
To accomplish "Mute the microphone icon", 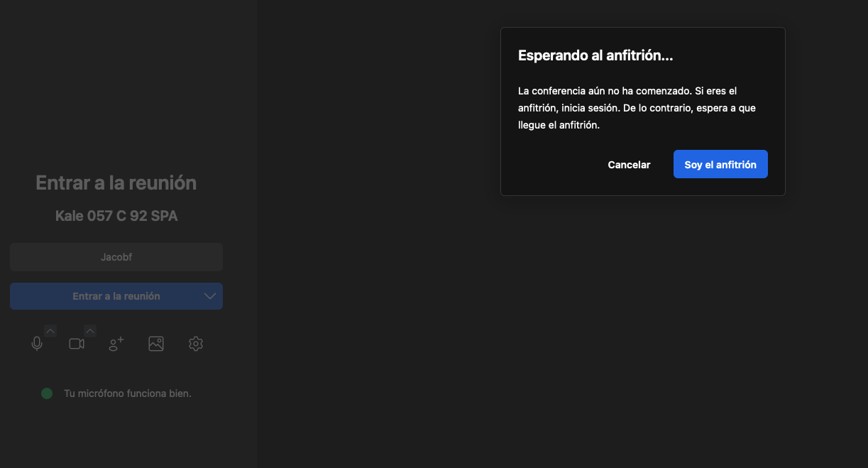I will (x=37, y=344).
